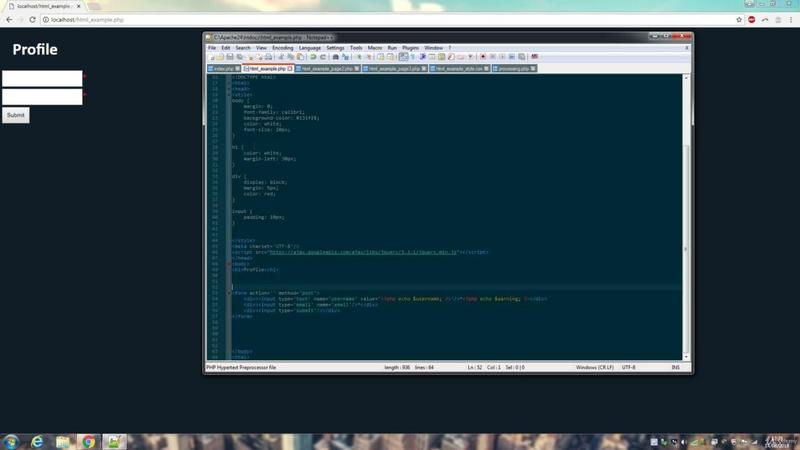Click the PHP Hypertext Preprocessor file status text

[241, 367]
